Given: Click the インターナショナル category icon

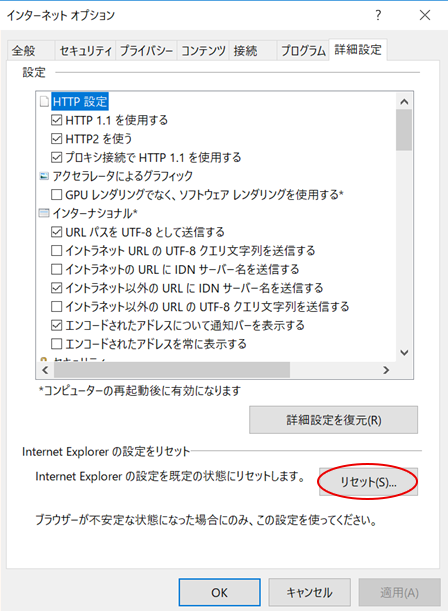Looking at the screenshot, I should tap(44, 213).
